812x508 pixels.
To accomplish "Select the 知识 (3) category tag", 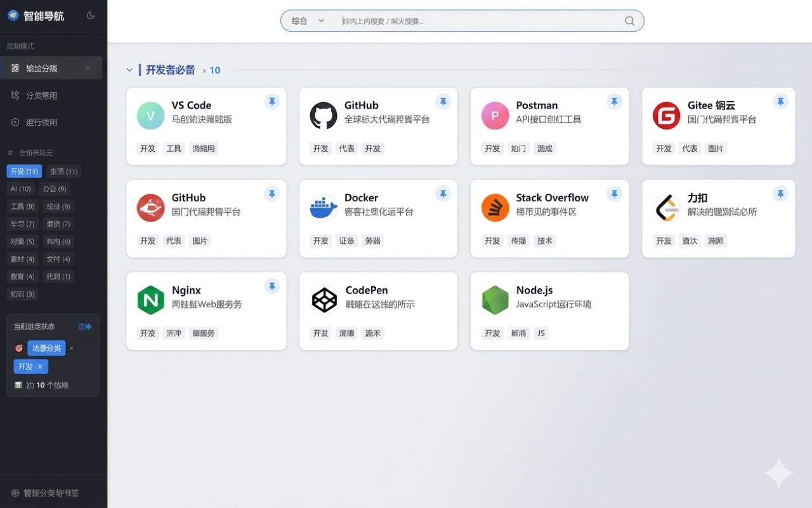I will pyautogui.click(x=22, y=294).
